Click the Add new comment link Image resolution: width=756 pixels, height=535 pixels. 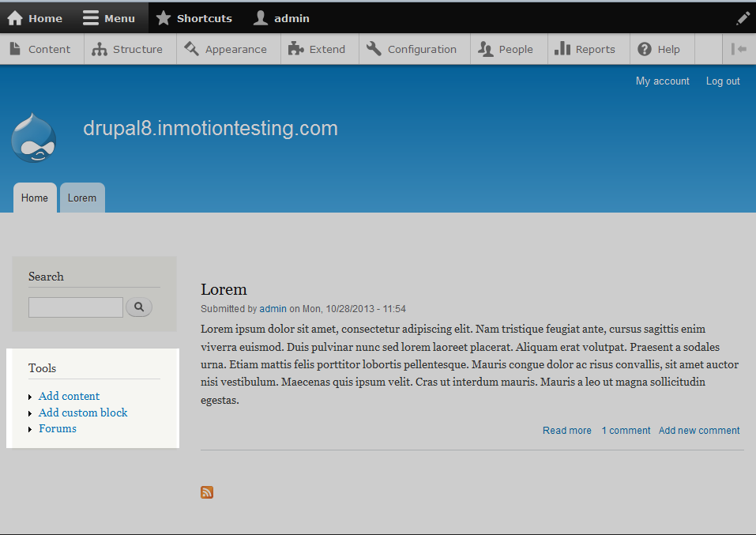click(x=699, y=431)
